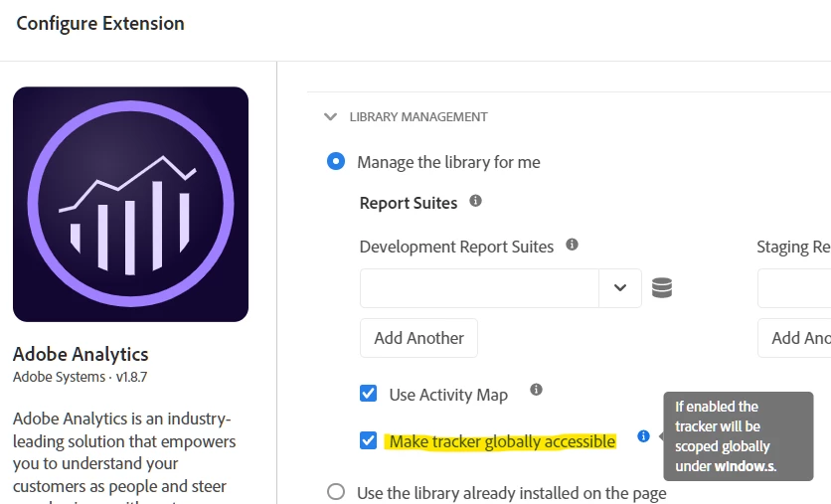Image resolution: width=831 pixels, height=504 pixels.
Task: Click Add Another under Staging Report Suites
Action: tap(794, 338)
